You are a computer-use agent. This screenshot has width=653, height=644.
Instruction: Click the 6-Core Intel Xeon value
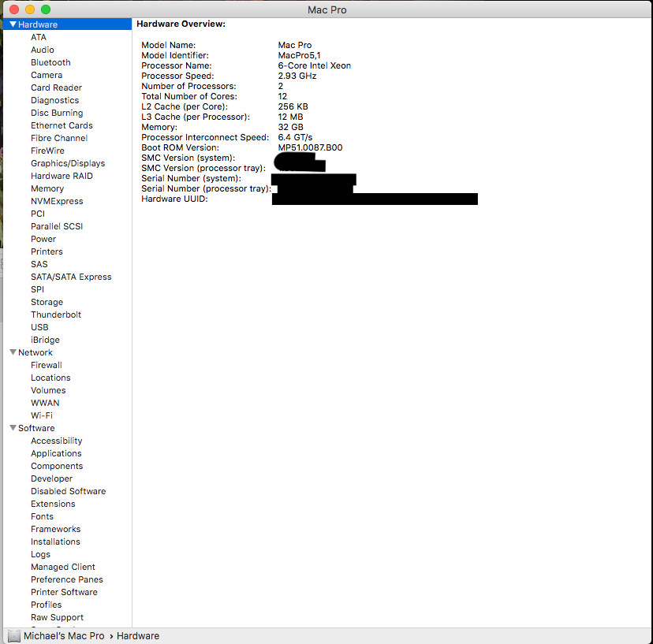(x=315, y=65)
